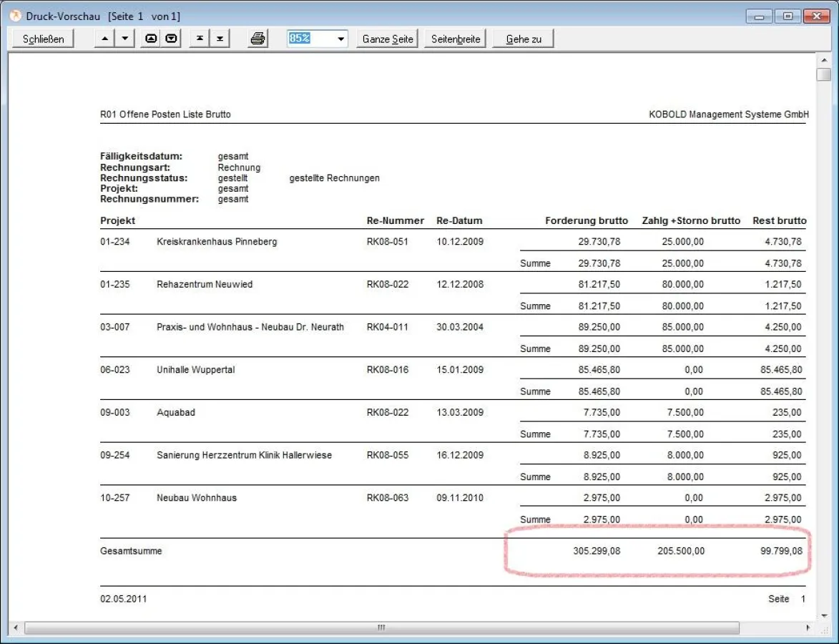
Task: Click the app icon in title bar
Action: [15, 16]
